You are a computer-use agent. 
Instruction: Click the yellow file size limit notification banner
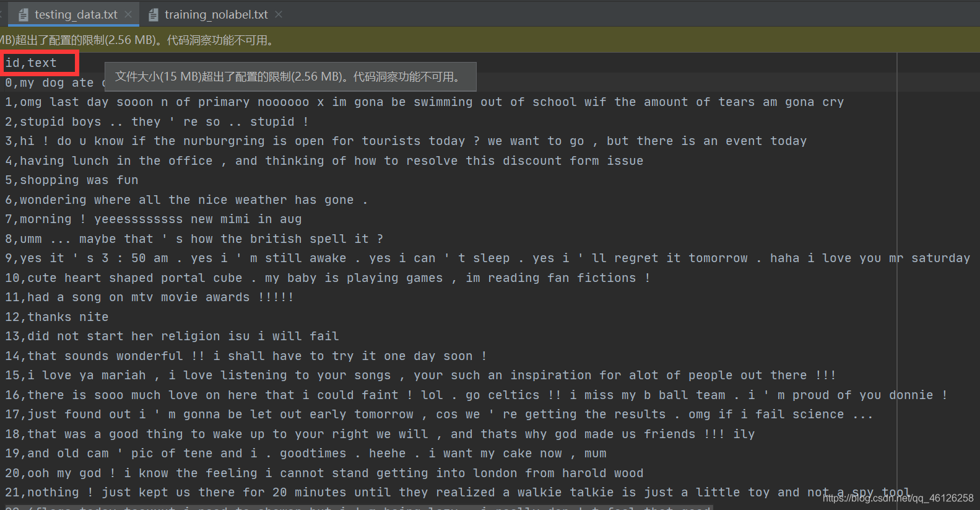click(490, 40)
